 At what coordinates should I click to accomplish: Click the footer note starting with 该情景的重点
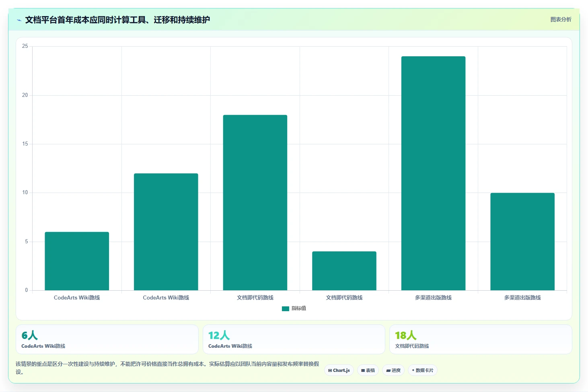click(167, 368)
